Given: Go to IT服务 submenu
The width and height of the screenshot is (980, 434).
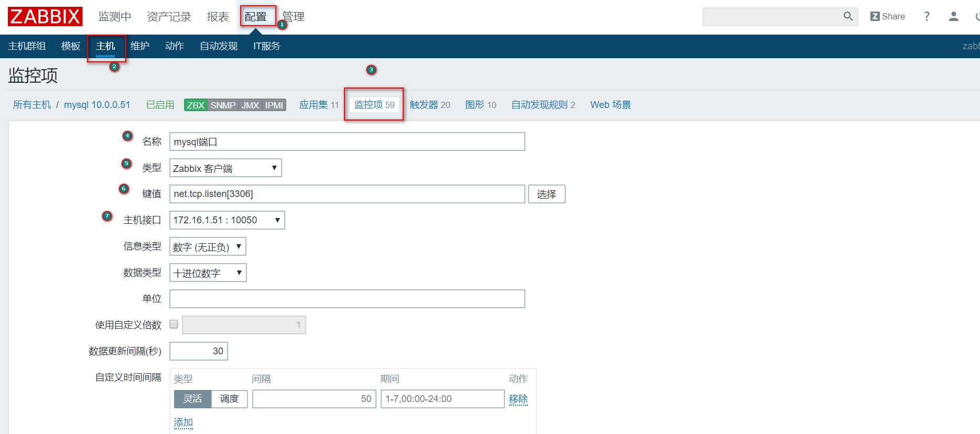Looking at the screenshot, I should point(267,46).
